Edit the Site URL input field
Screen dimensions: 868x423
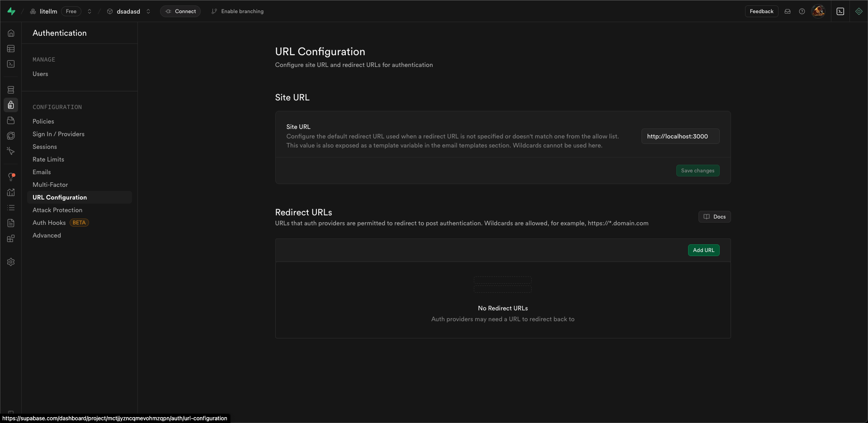pyautogui.click(x=680, y=136)
